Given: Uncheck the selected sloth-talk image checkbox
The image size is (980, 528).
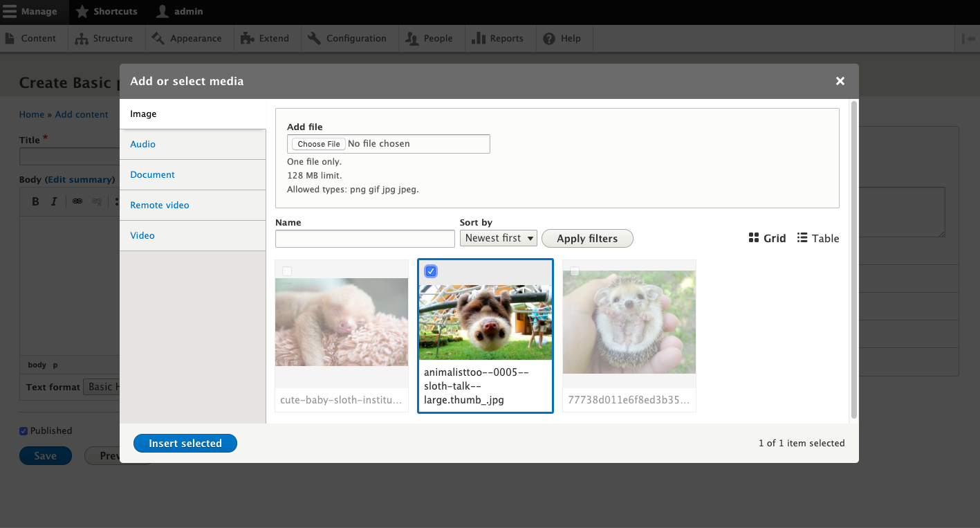Looking at the screenshot, I should click(431, 271).
